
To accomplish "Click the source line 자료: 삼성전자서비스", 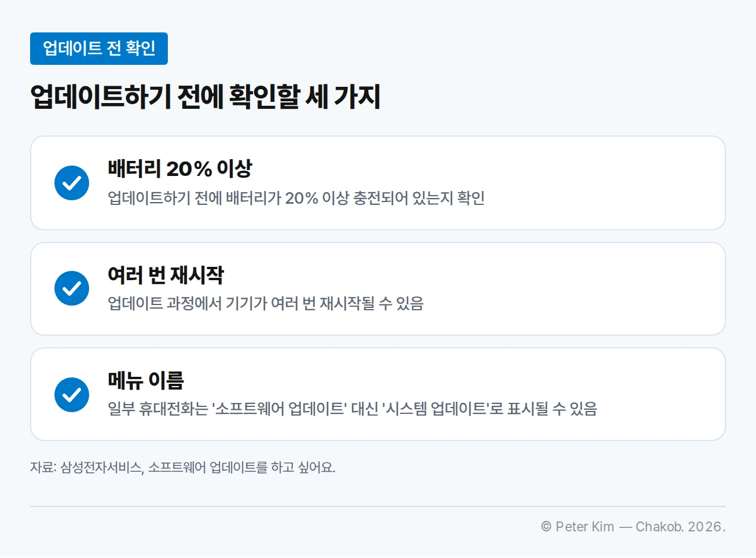I will tap(183, 467).
